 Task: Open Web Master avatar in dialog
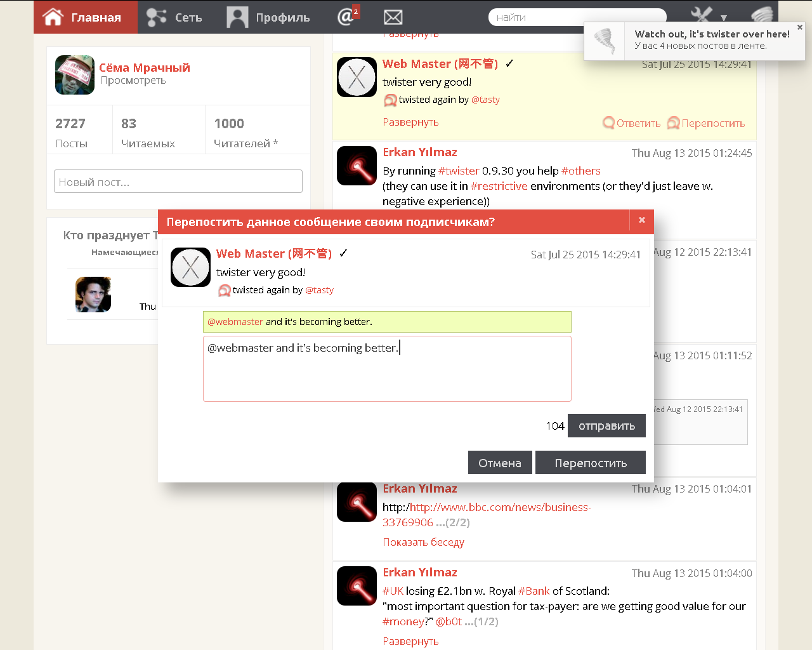(190, 267)
